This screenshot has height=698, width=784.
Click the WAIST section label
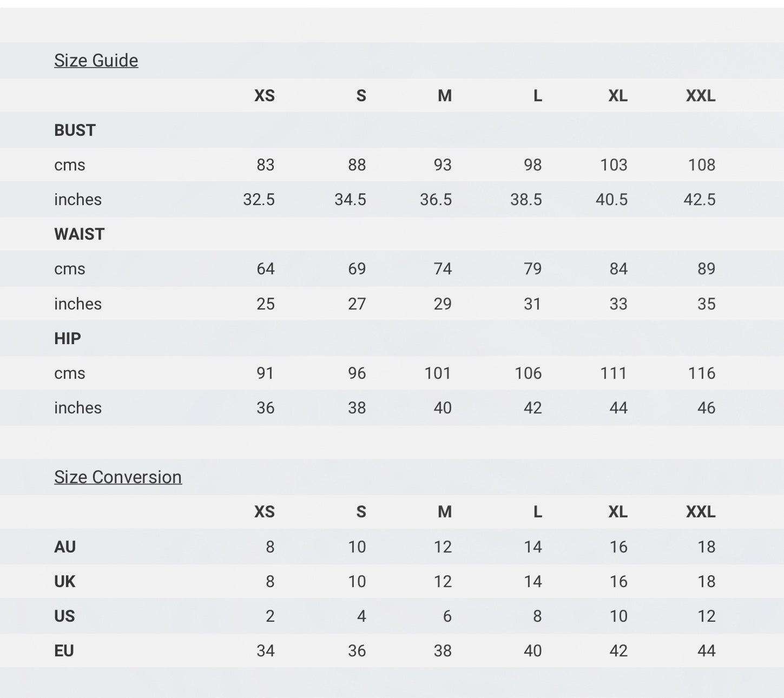(x=79, y=234)
